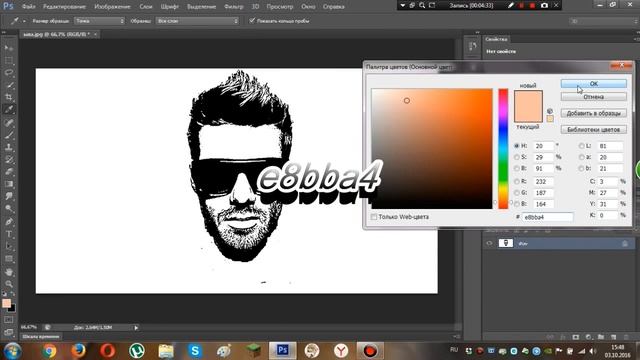This screenshot has width=640, height=360.
Task: Open the sample size dropdown
Action: (x=99, y=20)
